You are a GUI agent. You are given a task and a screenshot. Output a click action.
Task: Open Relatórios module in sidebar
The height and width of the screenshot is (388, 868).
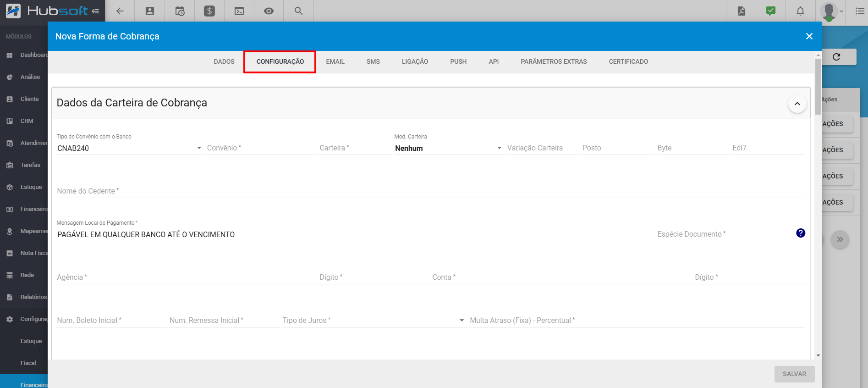click(x=24, y=297)
